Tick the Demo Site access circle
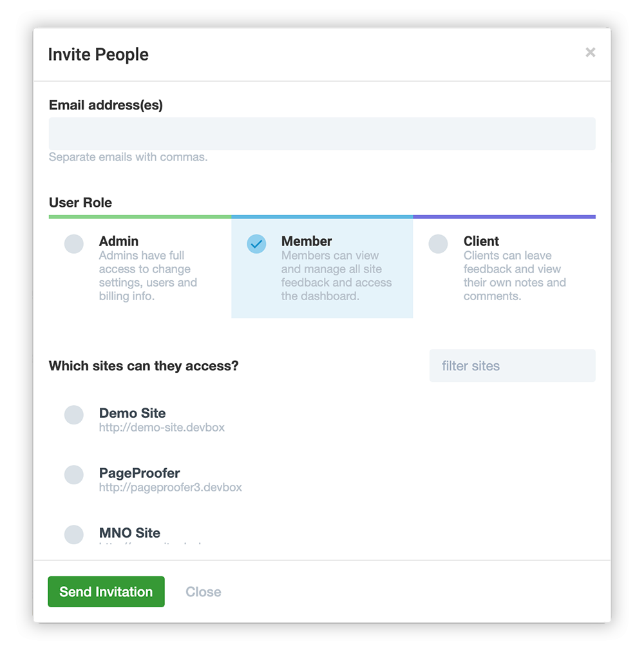644x653 pixels. pos(74,415)
